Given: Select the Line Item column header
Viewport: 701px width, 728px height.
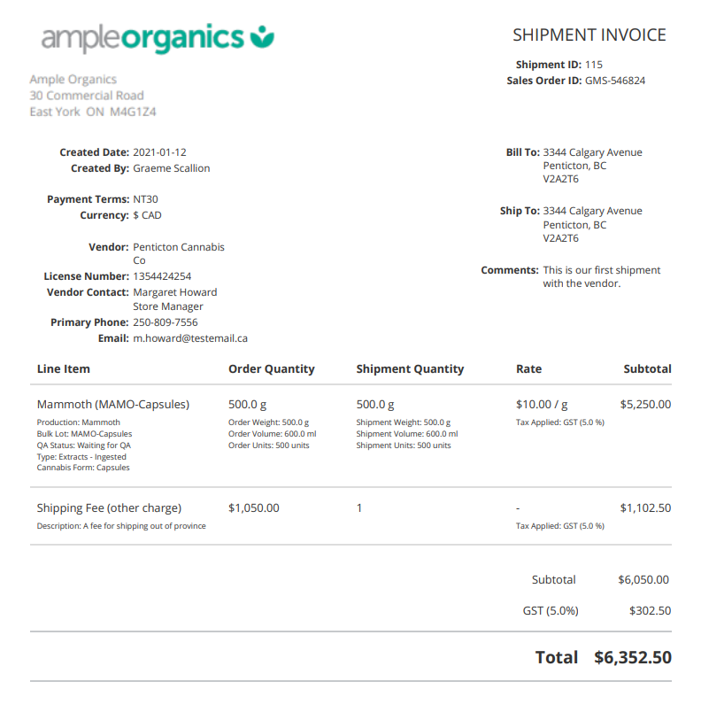Looking at the screenshot, I should click(x=64, y=368).
